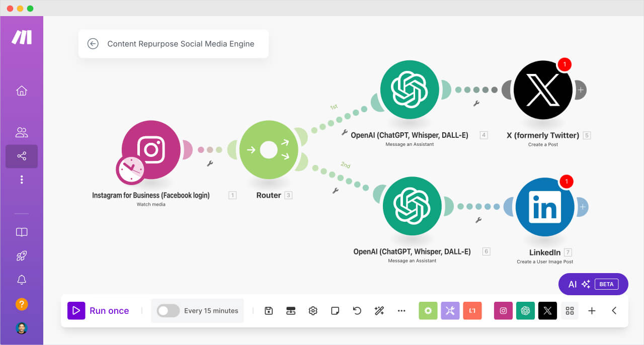Enable the Every 15 minutes scheduling toggle

click(x=168, y=311)
